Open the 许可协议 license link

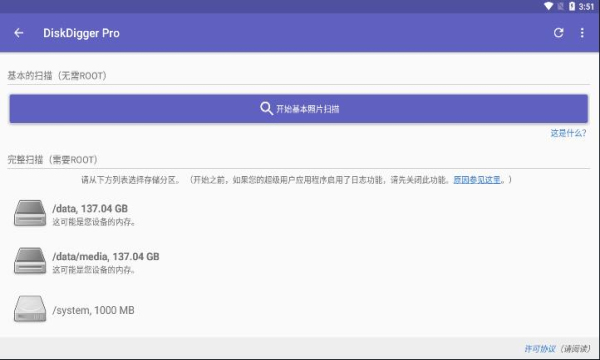540,349
